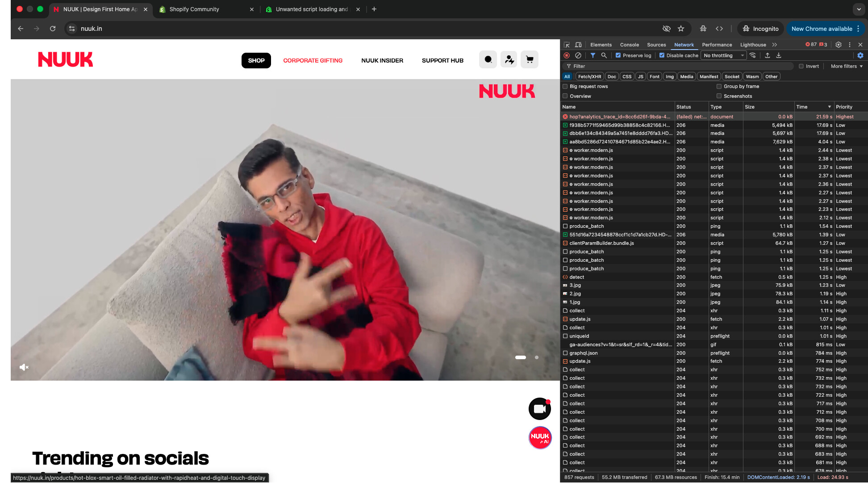Open the shopping cart icon
The width and height of the screenshot is (868, 495).
pyautogui.click(x=530, y=59)
